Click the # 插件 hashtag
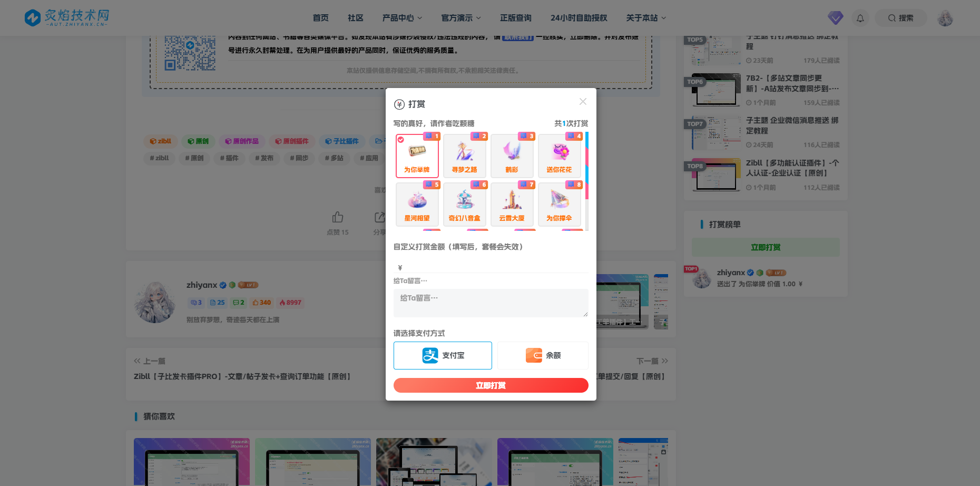980x486 pixels. 229,158
